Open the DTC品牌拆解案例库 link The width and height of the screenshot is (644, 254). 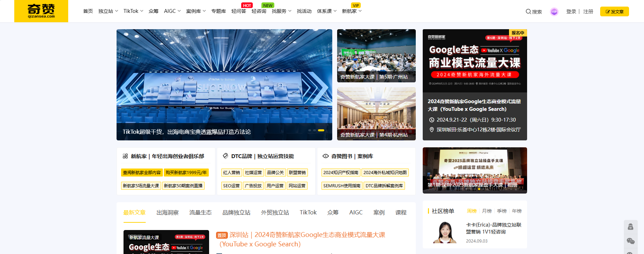click(x=384, y=186)
